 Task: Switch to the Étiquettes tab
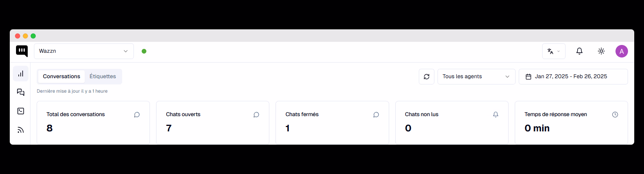coord(103,77)
